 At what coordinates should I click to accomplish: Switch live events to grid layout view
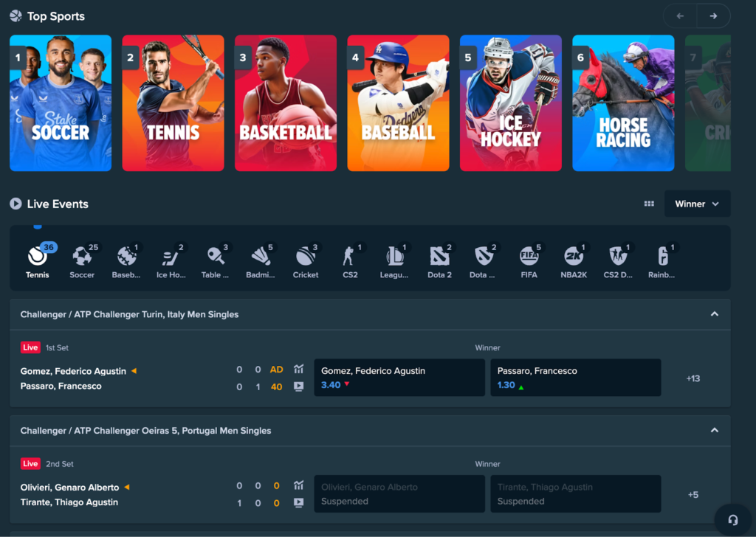click(649, 204)
